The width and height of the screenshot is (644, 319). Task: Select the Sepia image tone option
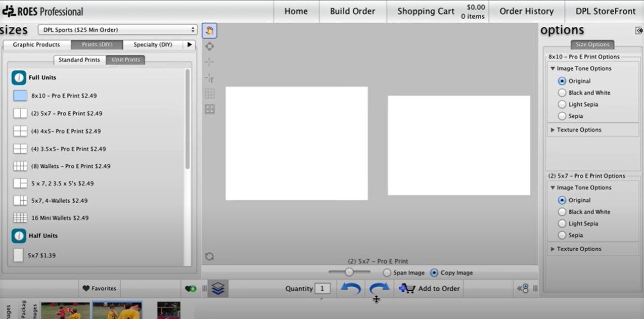click(x=562, y=116)
